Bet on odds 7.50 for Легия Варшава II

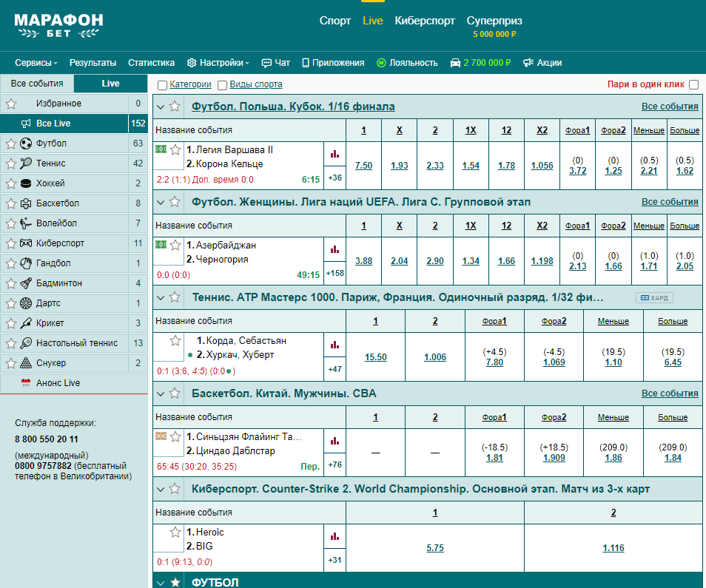[363, 166]
